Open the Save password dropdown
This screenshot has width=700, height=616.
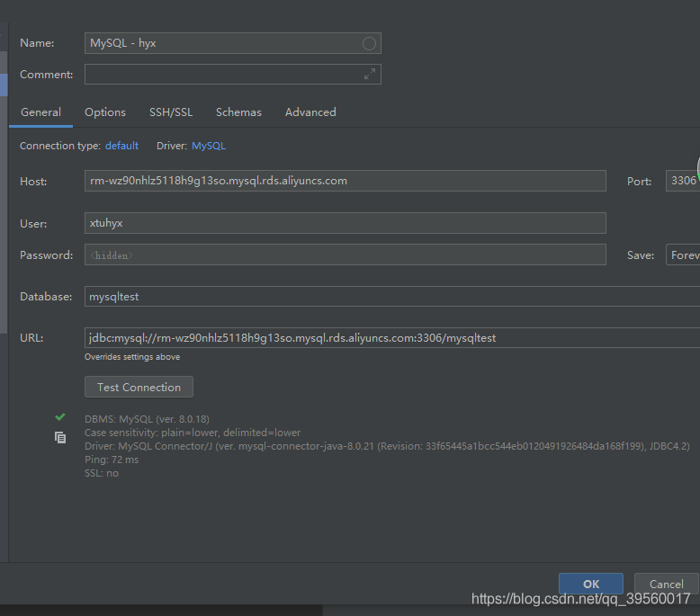point(683,254)
